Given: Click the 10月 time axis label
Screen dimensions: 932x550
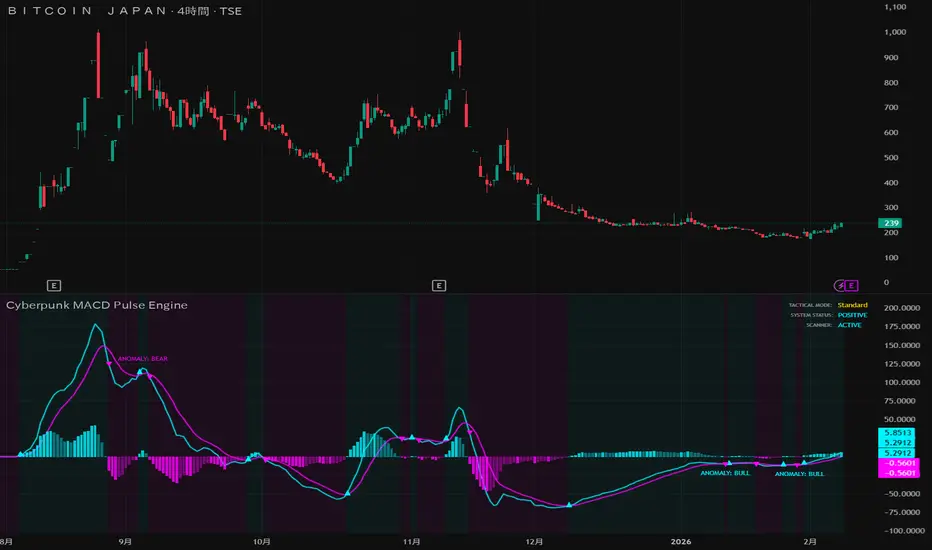Looking at the screenshot, I should pos(262,542).
